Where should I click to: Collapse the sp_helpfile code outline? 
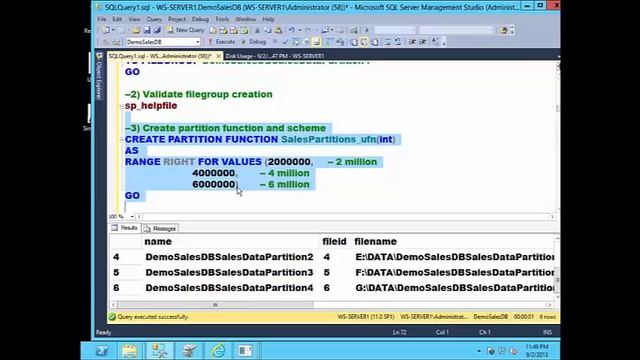coord(121,106)
